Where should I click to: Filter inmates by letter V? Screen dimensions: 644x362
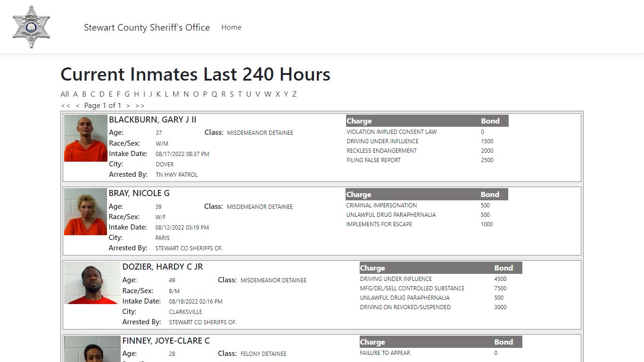pos(257,94)
